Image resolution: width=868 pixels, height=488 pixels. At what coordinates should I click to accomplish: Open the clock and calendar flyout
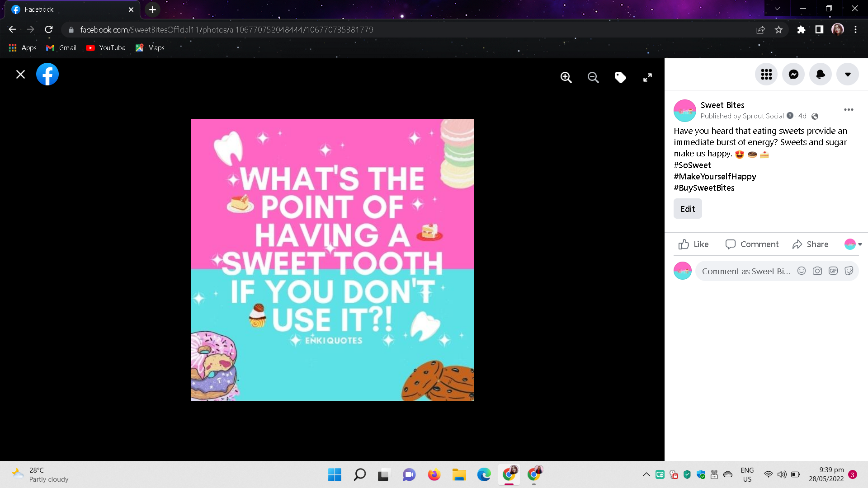coord(826,475)
